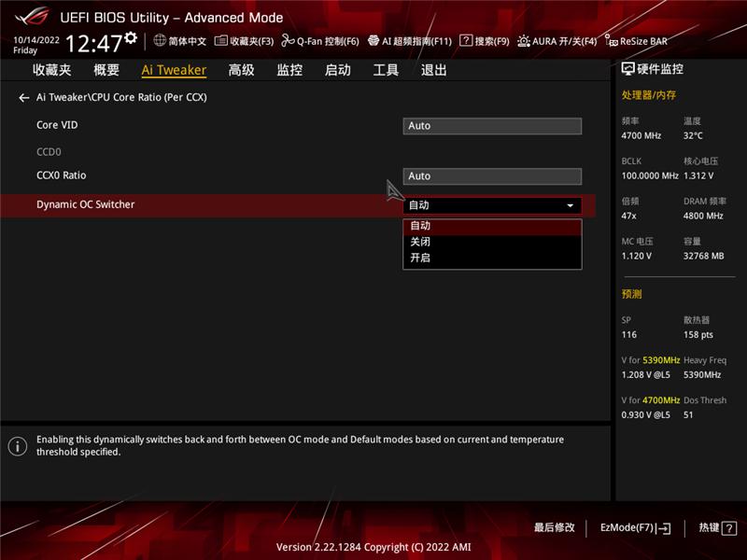Click the 100.0000 MHz BCLK value
This screenshot has height=560, width=747.
pyautogui.click(x=650, y=175)
